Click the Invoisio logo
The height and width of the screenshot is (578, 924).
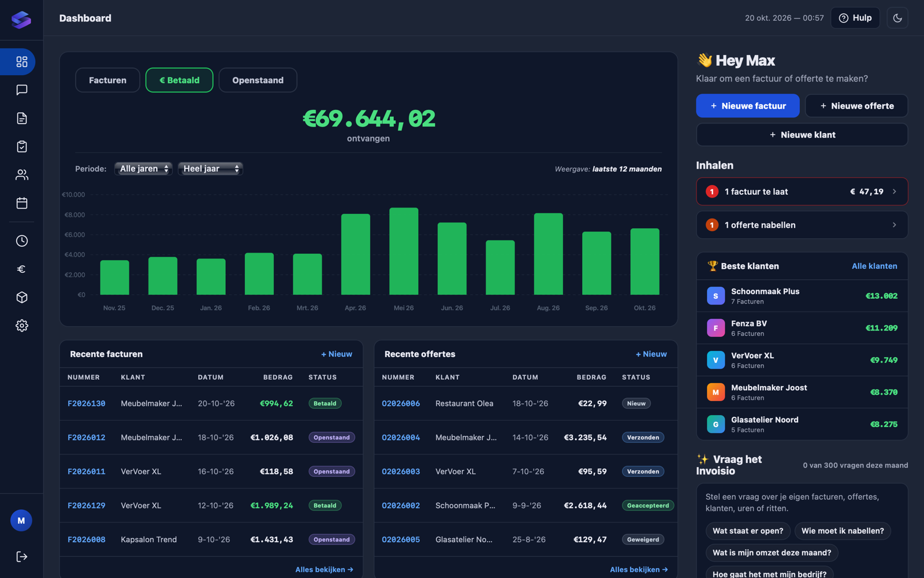tap(21, 20)
